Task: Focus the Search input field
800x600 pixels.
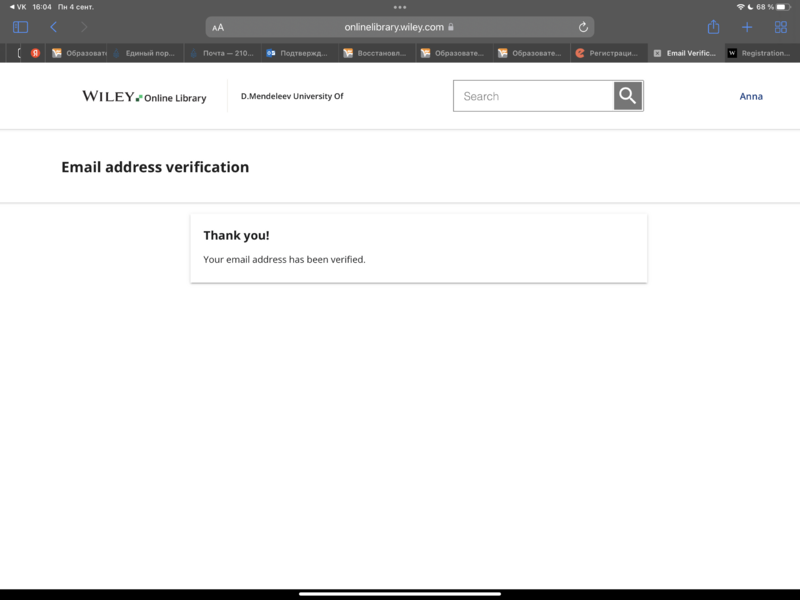Action: (x=533, y=96)
